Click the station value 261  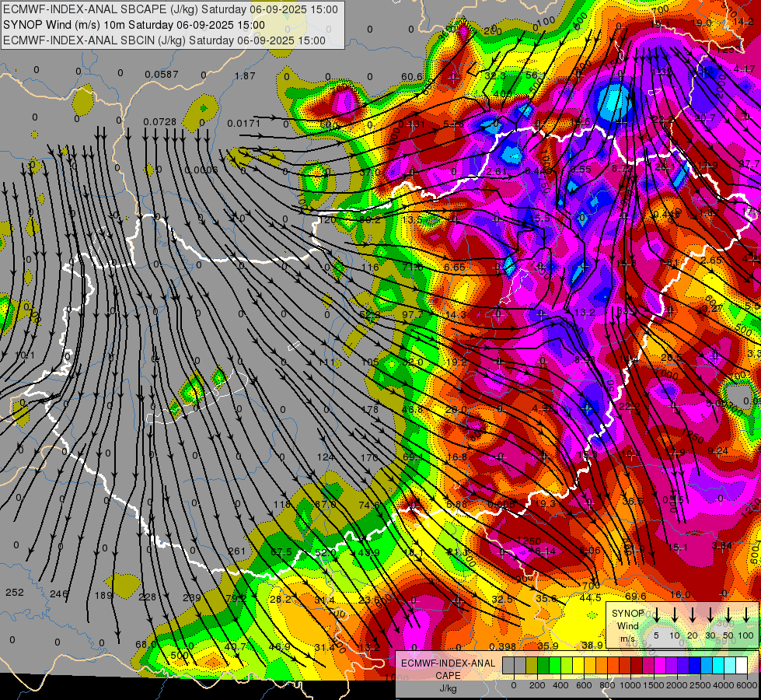coord(237,551)
